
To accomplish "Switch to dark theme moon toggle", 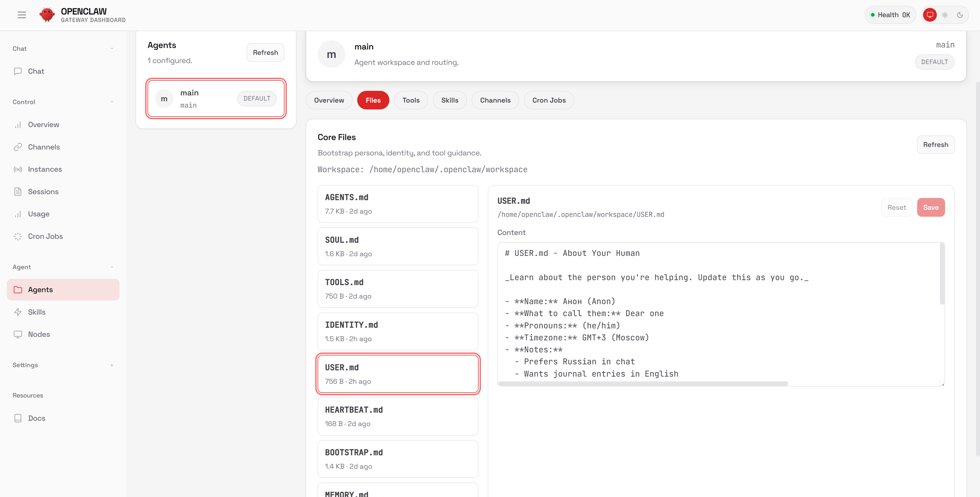I will tap(960, 15).
